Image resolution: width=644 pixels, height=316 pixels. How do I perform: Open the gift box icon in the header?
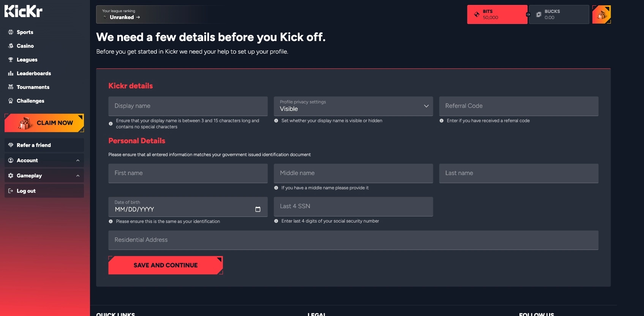click(601, 14)
